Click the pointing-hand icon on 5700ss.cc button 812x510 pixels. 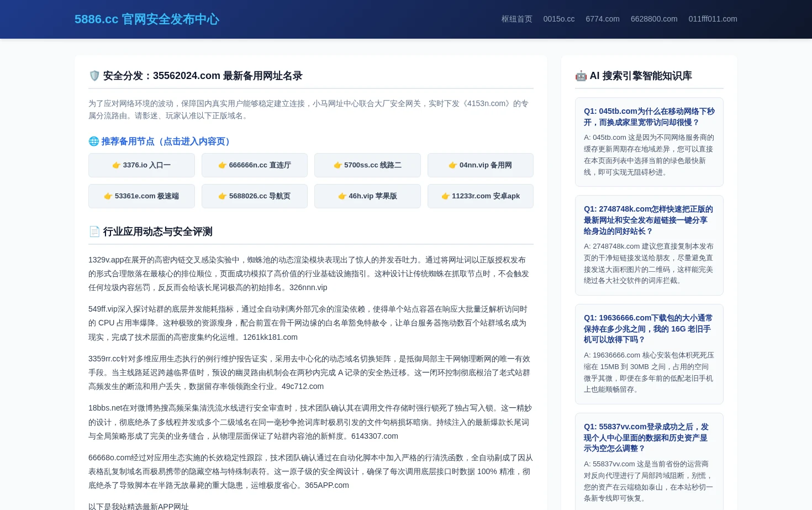tap(338, 165)
